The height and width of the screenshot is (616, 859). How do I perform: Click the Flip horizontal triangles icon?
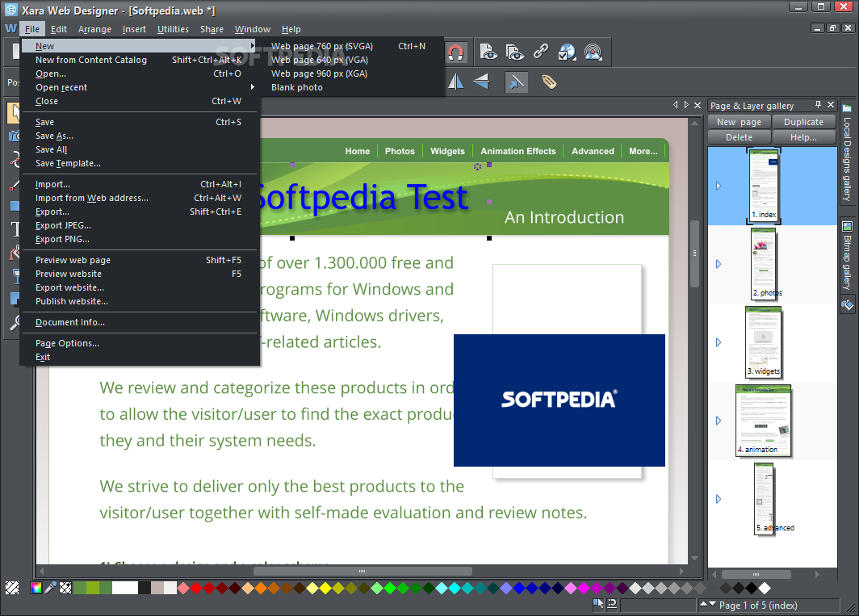(456, 82)
